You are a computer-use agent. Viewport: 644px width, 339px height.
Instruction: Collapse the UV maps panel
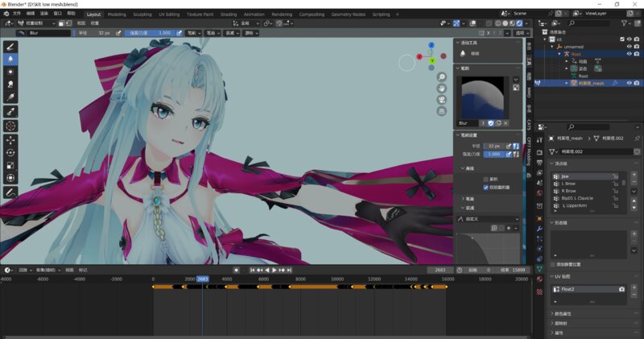(x=561, y=276)
